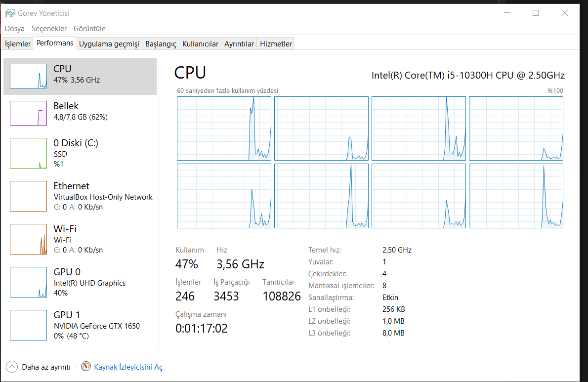Click the large CPU heading in main pane
The image size is (588, 382).
[x=190, y=73]
